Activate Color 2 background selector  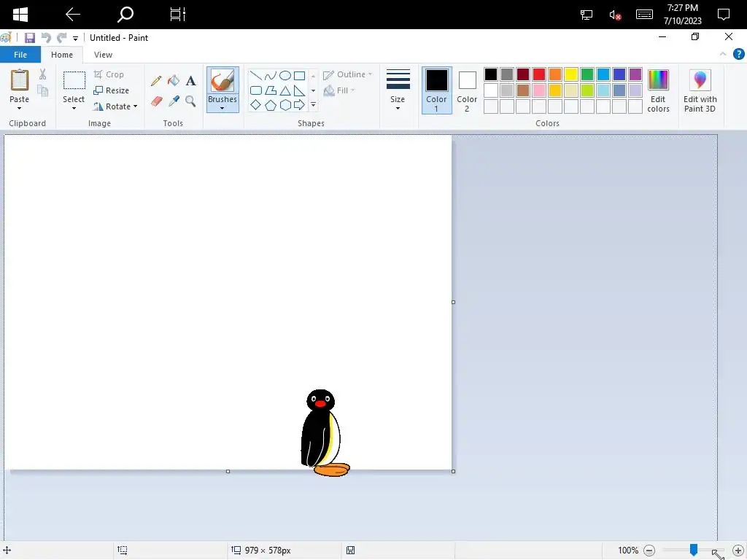coord(467,90)
